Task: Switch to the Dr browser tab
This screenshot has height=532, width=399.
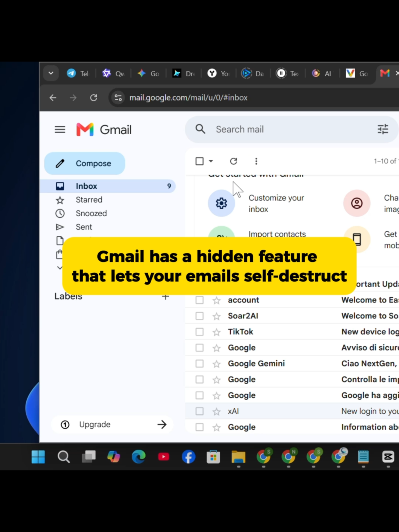Action: pos(184,73)
